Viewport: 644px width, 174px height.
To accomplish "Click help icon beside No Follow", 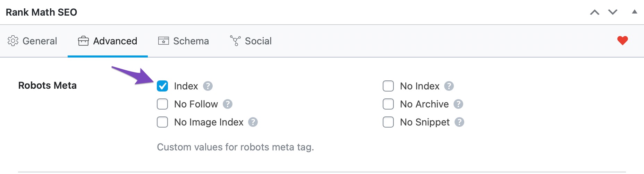I will 228,104.
